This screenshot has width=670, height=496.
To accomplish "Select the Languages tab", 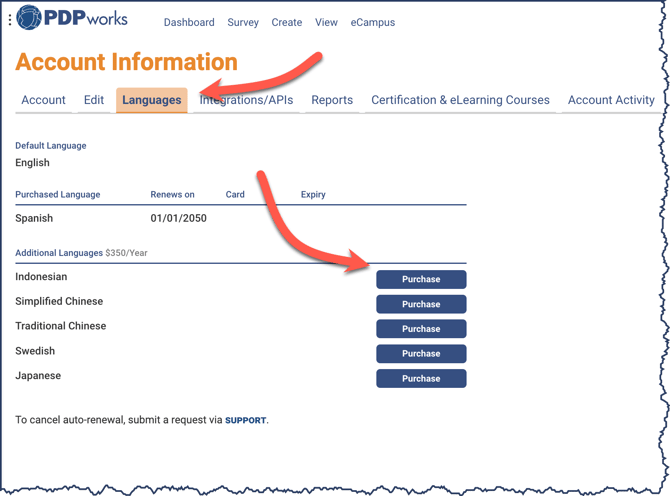I will coord(152,100).
